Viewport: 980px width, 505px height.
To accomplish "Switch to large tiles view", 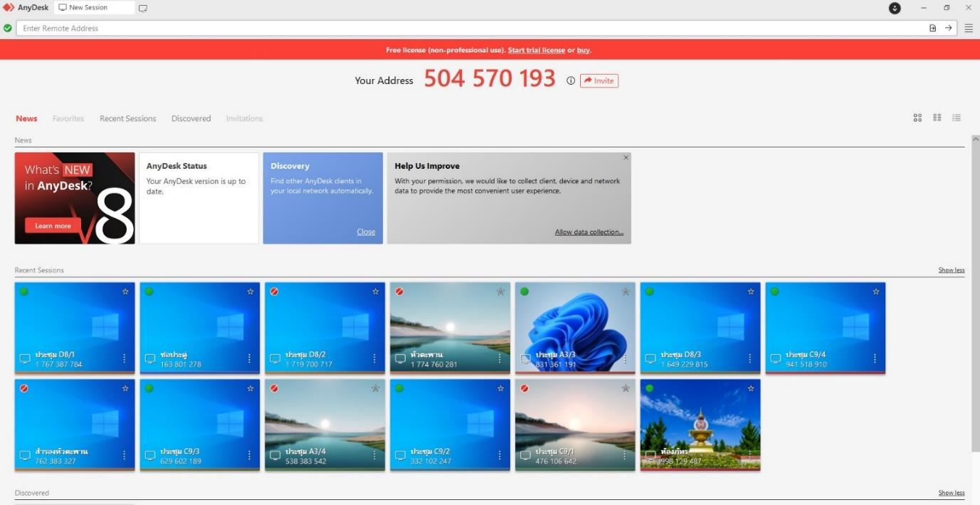I will point(917,118).
